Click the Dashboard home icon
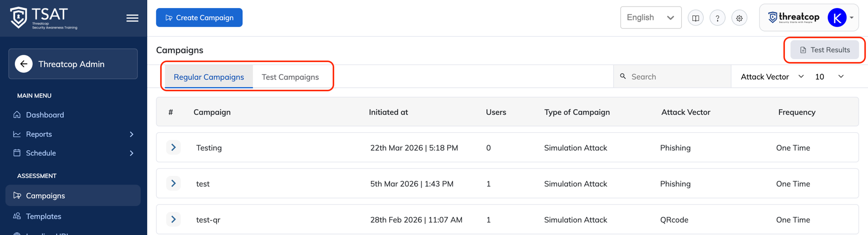The height and width of the screenshot is (235, 868). [x=17, y=115]
